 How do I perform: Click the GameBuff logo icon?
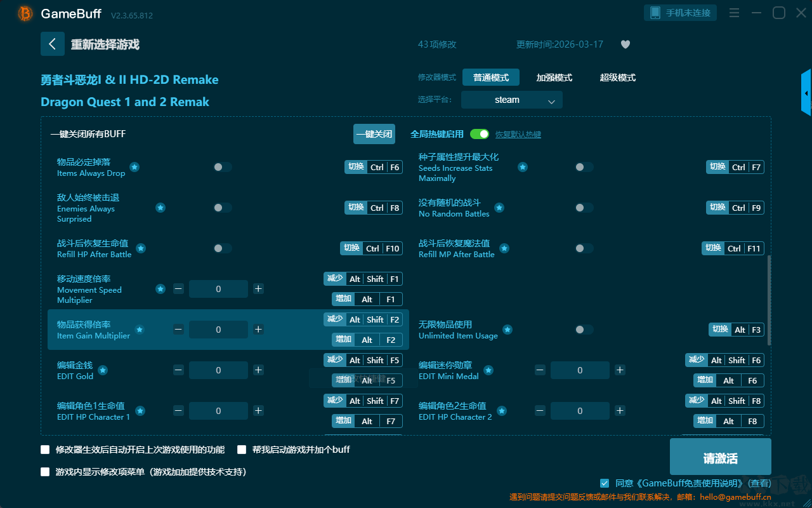25,13
